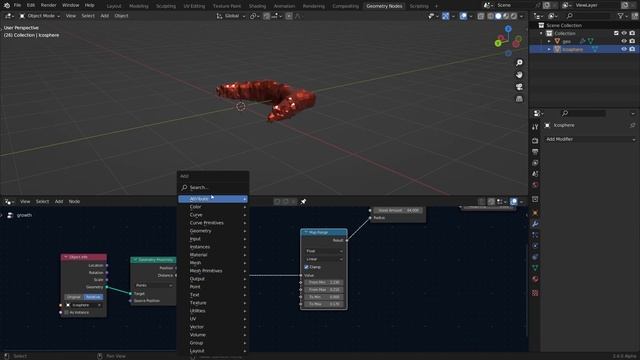Click the zoom magnifier viewport gizmo
The height and width of the screenshot is (360, 640).
(519, 63)
